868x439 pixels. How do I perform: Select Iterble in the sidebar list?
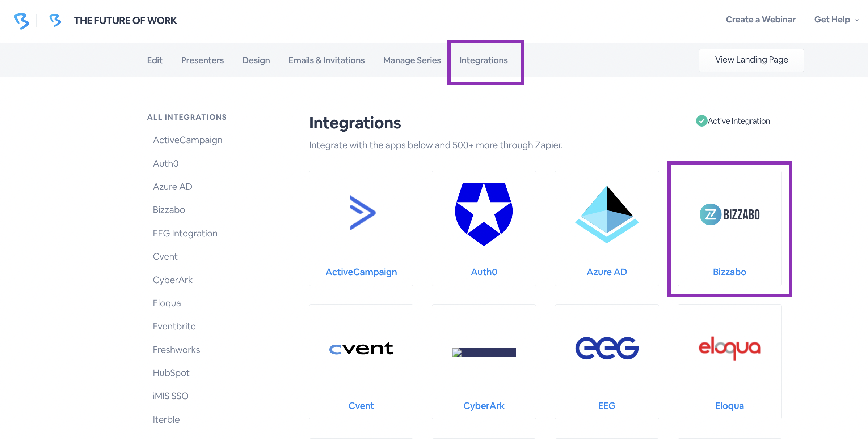coord(166,419)
